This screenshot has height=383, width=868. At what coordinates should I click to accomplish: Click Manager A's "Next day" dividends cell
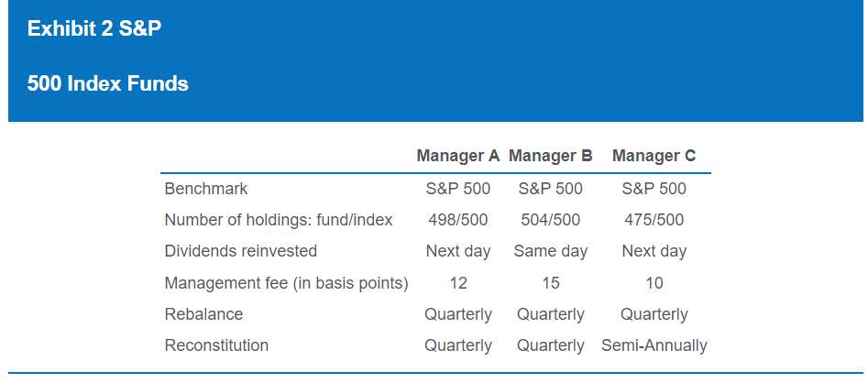click(x=458, y=251)
